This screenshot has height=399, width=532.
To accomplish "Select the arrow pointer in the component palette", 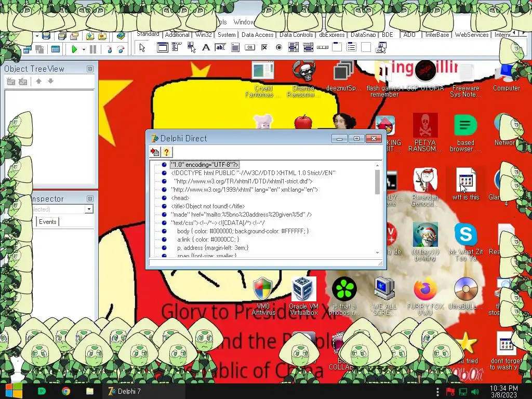I will click(142, 48).
